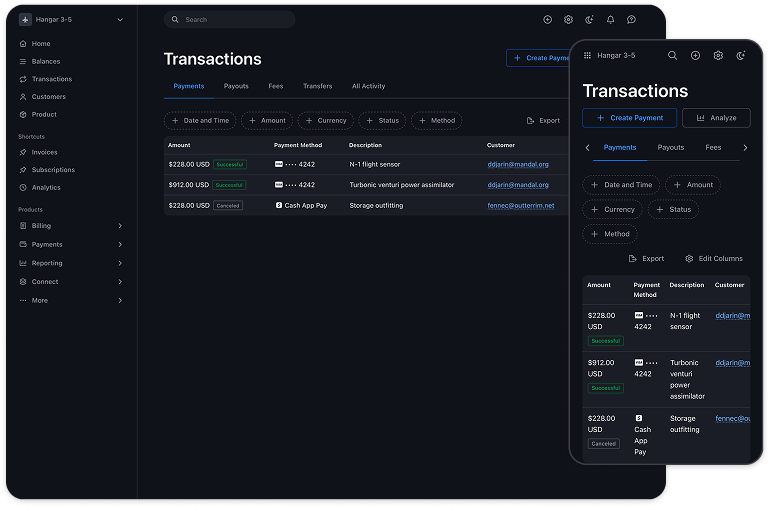Click desktop Turbonic venturi power assimilator description

402,185
